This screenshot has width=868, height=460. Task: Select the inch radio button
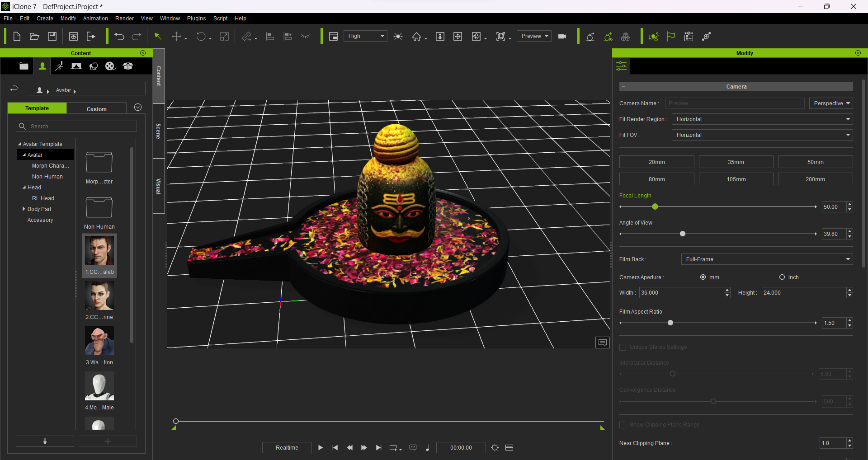pos(782,277)
